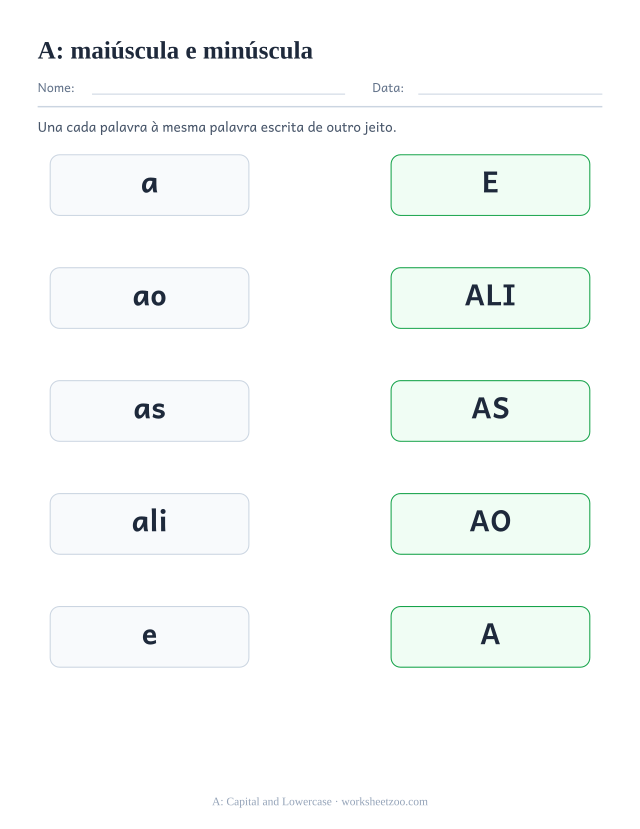Click the 'A: maiúscula e minúscula' title
Image resolution: width=640 pixels, height=829 pixels.
[175, 51]
